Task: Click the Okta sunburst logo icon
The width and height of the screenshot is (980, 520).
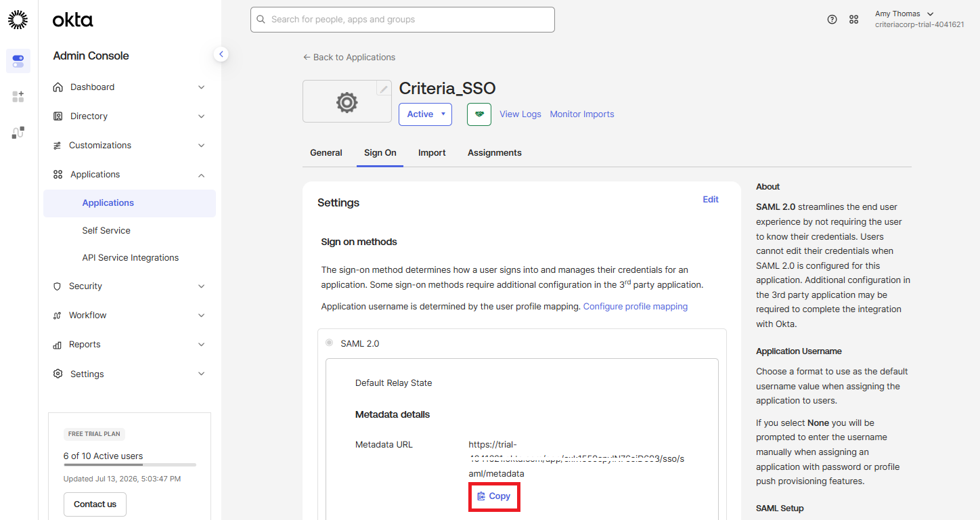Action: tap(18, 20)
